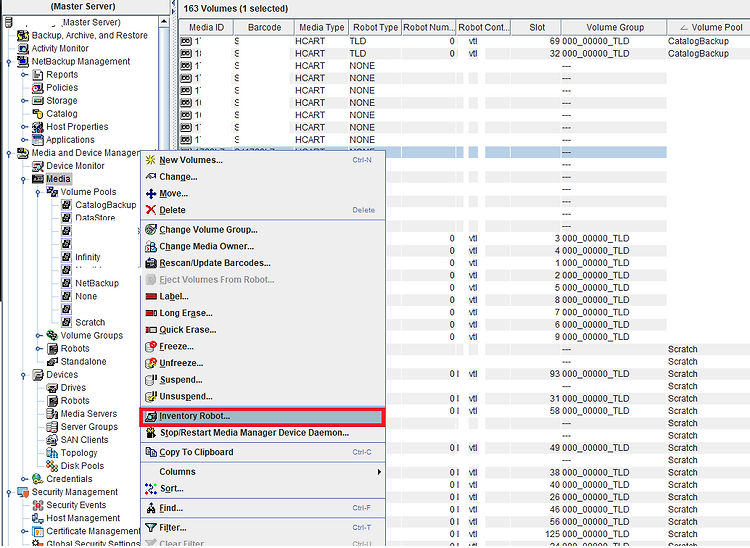The height and width of the screenshot is (548, 750).
Task: Select the Infinity volume pool
Action: [x=88, y=257]
